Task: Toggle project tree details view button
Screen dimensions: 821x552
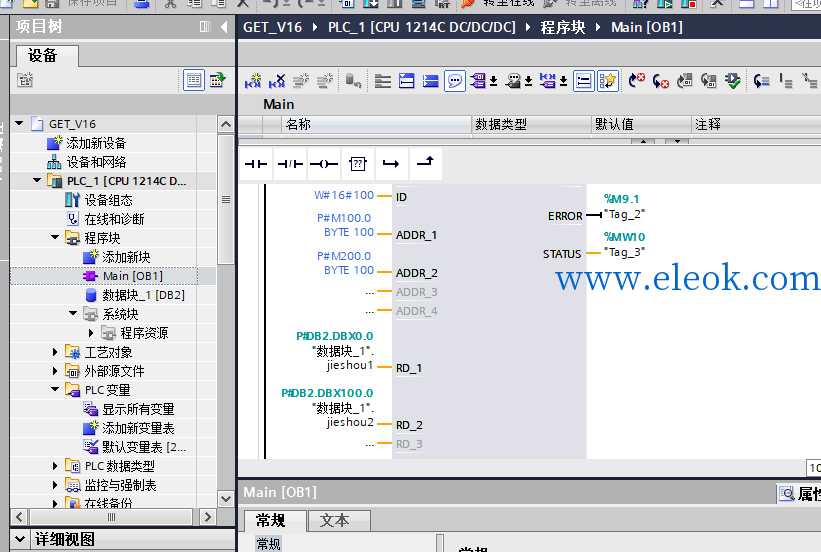Action: [194, 80]
